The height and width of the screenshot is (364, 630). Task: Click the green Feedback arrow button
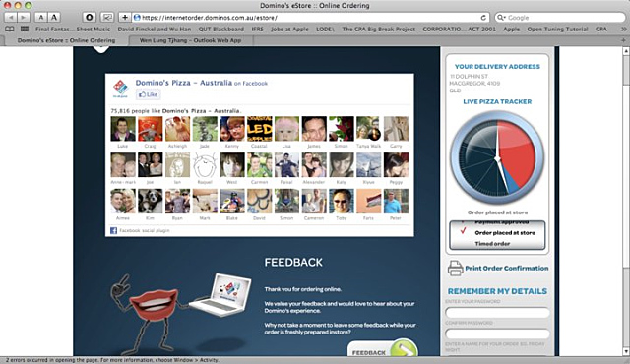pyautogui.click(x=404, y=348)
